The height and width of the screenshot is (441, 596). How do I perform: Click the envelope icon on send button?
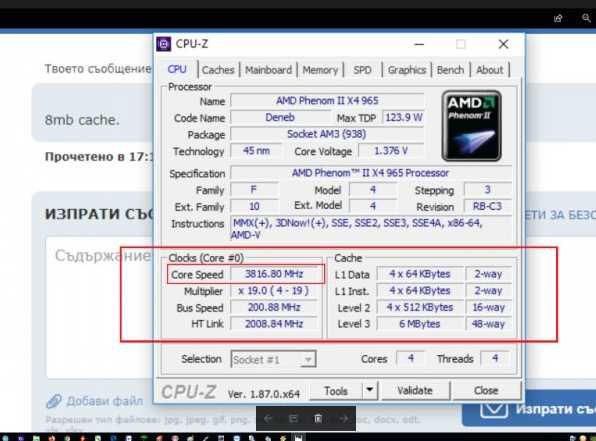point(494,409)
